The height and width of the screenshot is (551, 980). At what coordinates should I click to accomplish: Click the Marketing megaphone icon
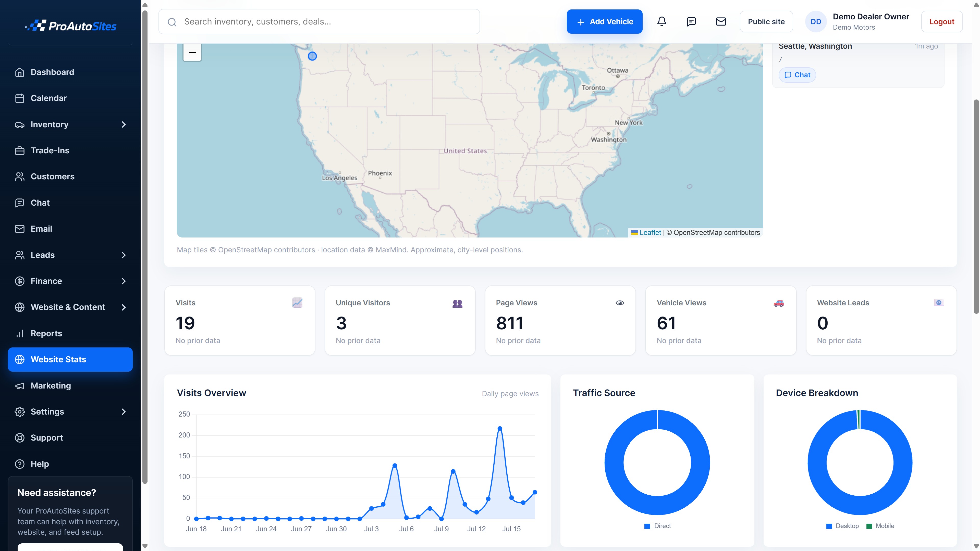pos(19,386)
